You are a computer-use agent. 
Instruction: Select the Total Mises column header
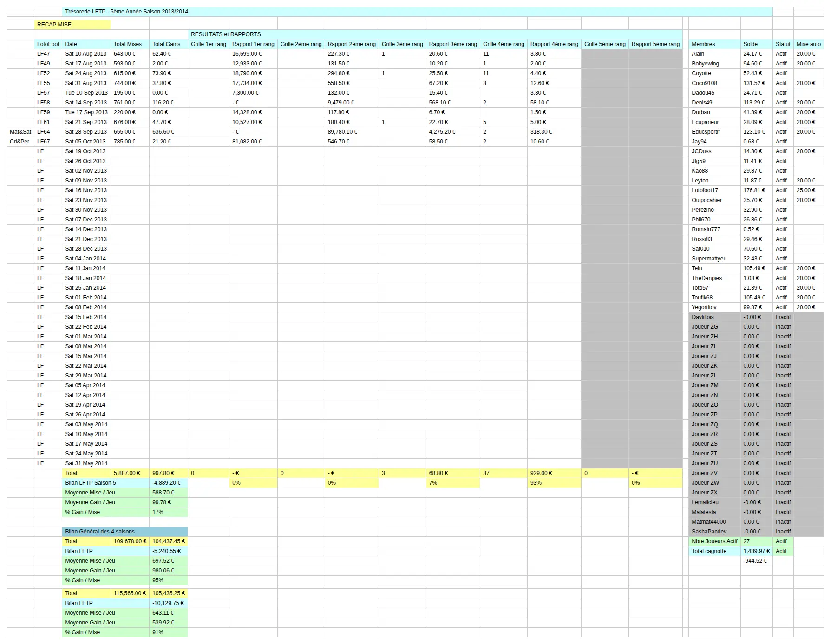(x=130, y=44)
